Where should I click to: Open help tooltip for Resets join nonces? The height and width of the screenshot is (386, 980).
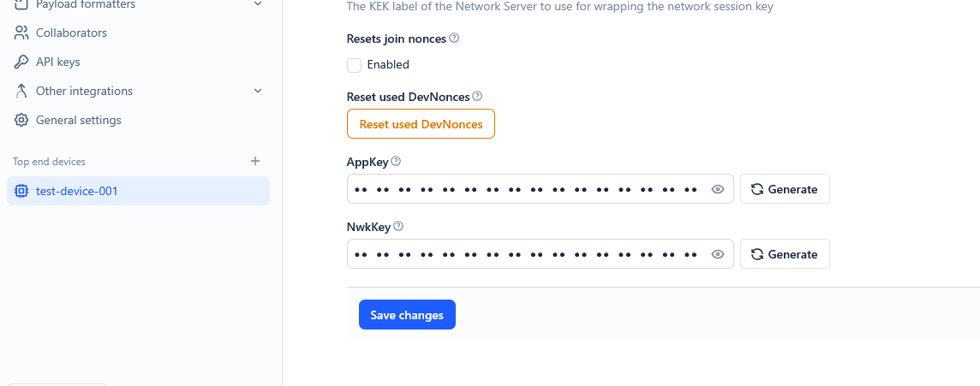[454, 39]
